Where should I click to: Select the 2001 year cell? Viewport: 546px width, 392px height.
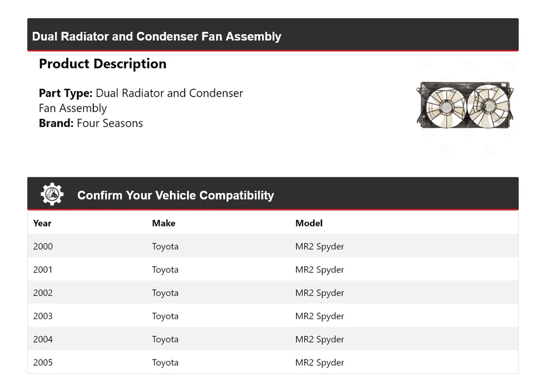coord(43,270)
